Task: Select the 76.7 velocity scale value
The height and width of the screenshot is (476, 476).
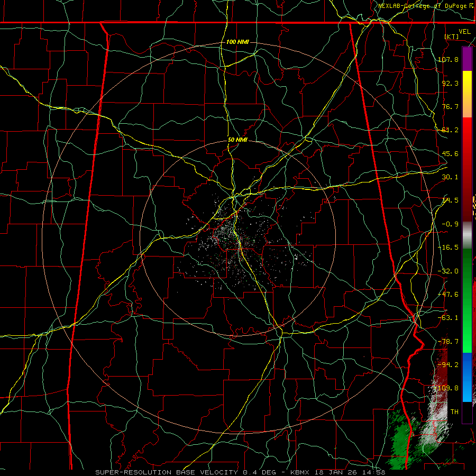Action: (450, 106)
